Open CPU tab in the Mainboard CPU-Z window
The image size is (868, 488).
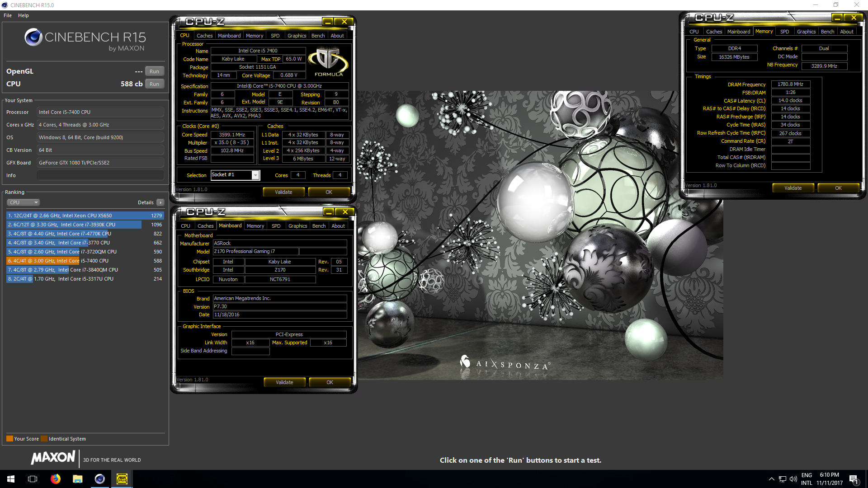point(185,226)
